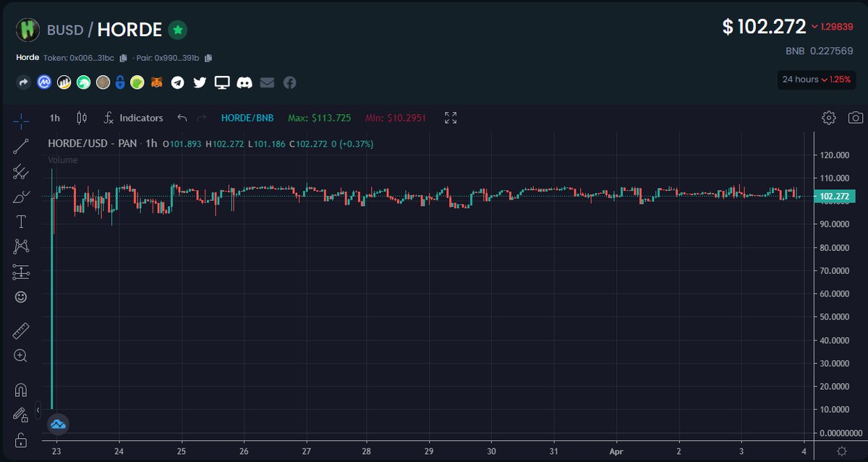The width and height of the screenshot is (868, 462).
Task: Select the crosshair cursor tool
Action: [21, 120]
